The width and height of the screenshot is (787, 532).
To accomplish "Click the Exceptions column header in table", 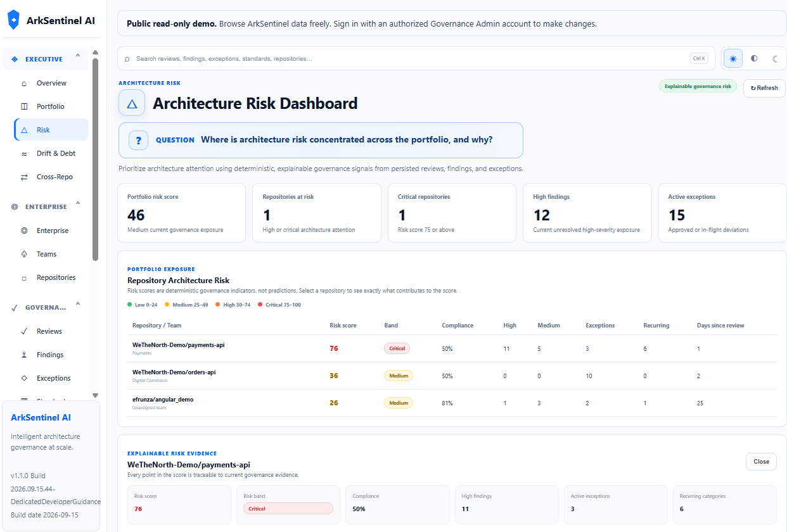I will pos(600,326).
